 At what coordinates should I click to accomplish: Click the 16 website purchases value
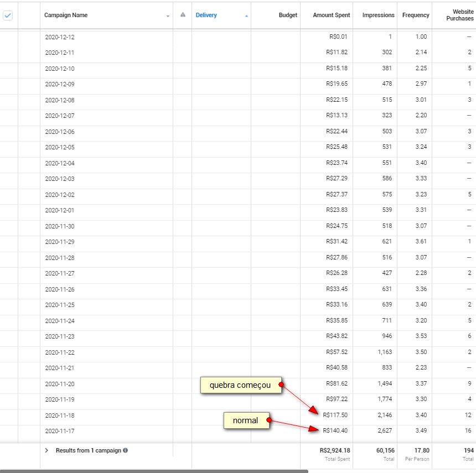(468, 430)
